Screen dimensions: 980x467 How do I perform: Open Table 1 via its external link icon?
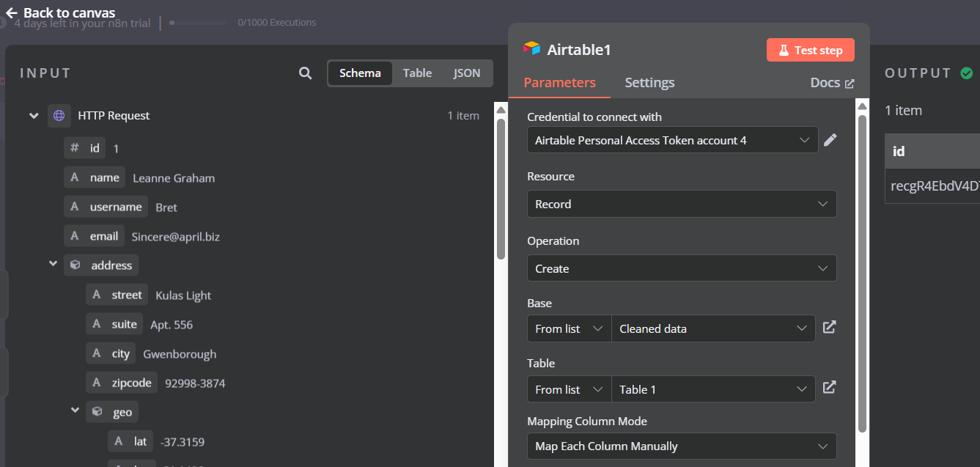(x=829, y=389)
